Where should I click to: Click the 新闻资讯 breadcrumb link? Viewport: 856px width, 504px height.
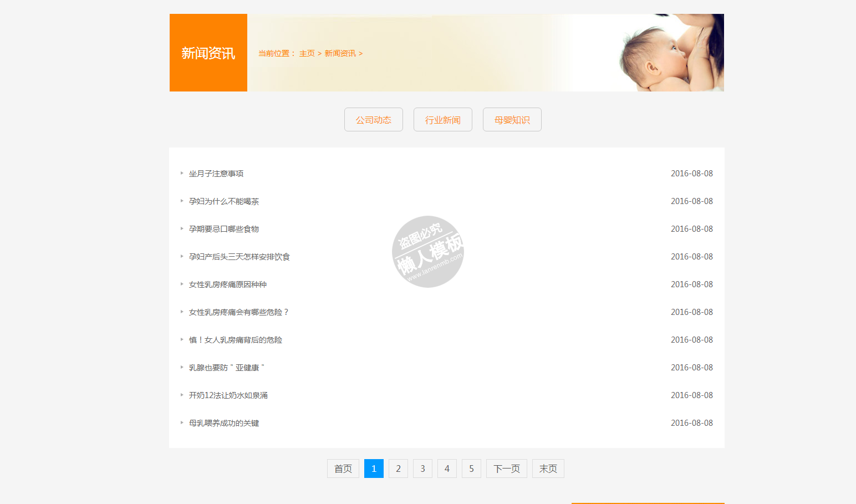pyautogui.click(x=340, y=54)
